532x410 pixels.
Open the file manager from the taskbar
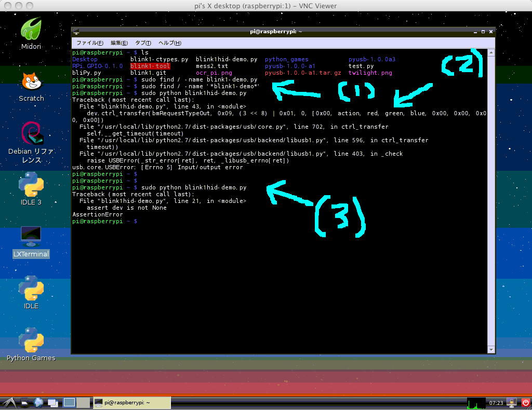click(24, 403)
